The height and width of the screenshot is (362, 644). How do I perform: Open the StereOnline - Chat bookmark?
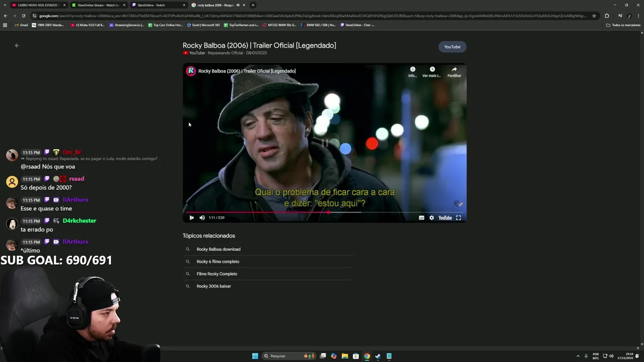pyautogui.click(x=358, y=25)
